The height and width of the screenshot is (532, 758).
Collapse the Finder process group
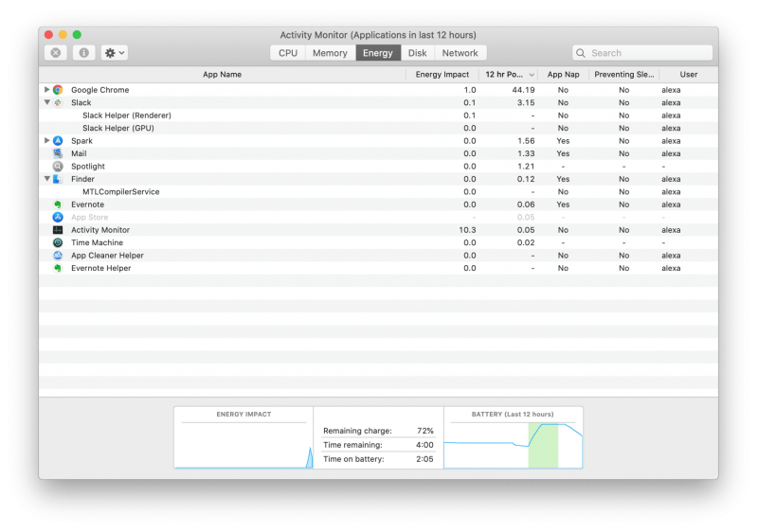click(x=46, y=179)
